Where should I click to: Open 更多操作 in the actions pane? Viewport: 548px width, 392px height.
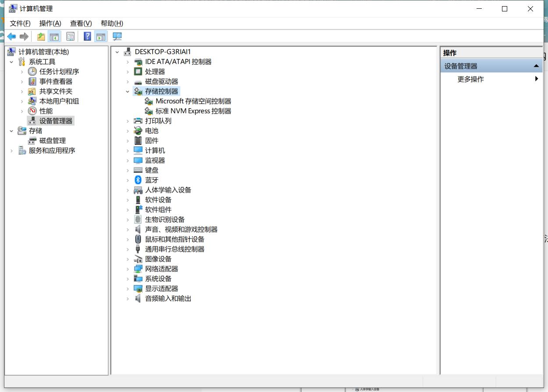point(471,79)
